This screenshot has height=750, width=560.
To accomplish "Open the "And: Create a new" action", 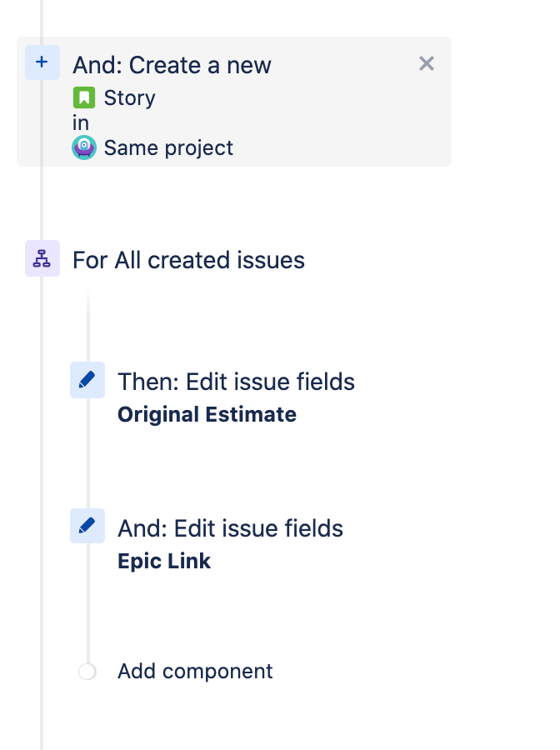I will pyautogui.click(x=172, y=65).
